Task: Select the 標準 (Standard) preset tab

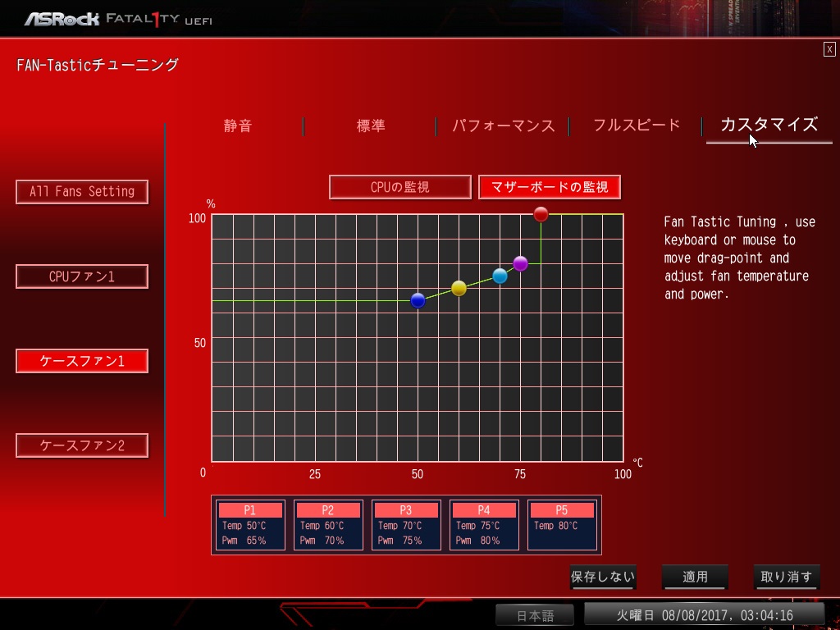Action: tap(371, 126)
